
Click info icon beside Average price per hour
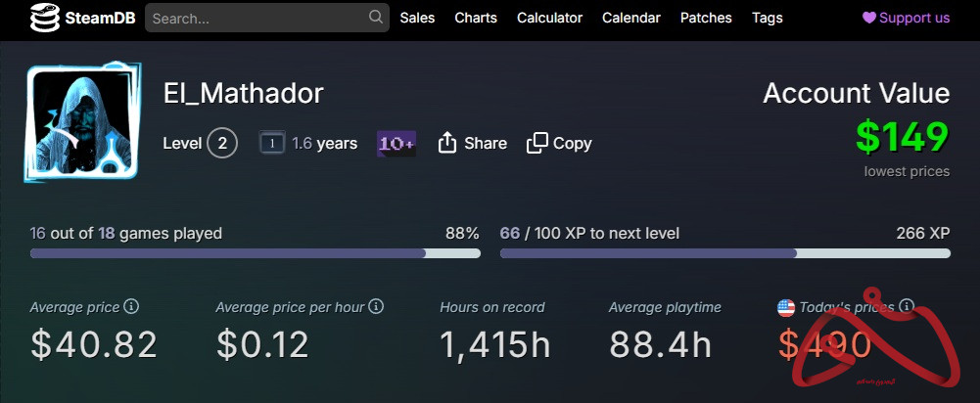pos(376,306)
